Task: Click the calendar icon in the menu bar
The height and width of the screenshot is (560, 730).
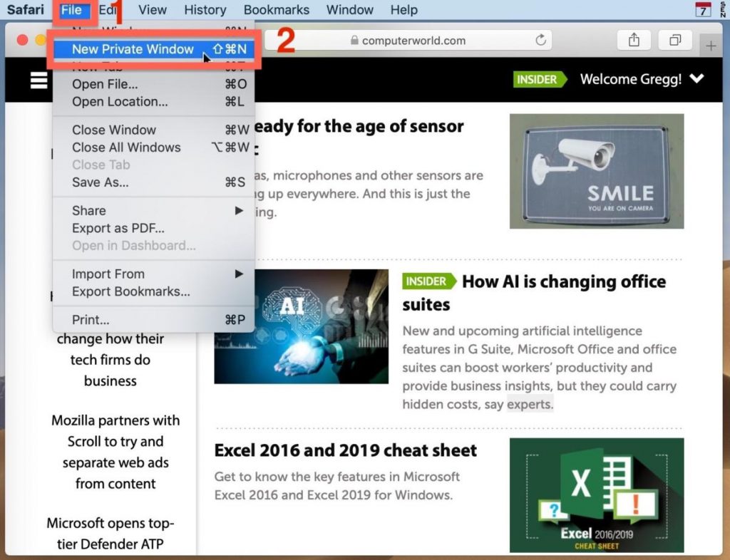Action: [703, 10]
